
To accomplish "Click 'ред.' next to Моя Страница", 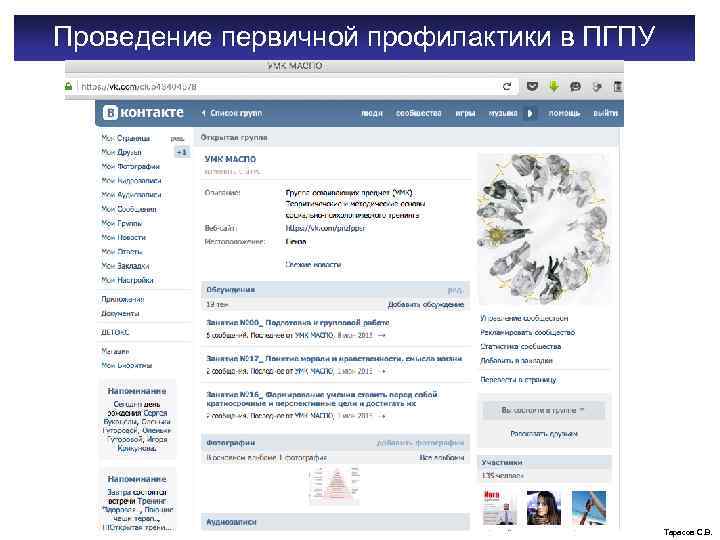I will click(177, 138).
